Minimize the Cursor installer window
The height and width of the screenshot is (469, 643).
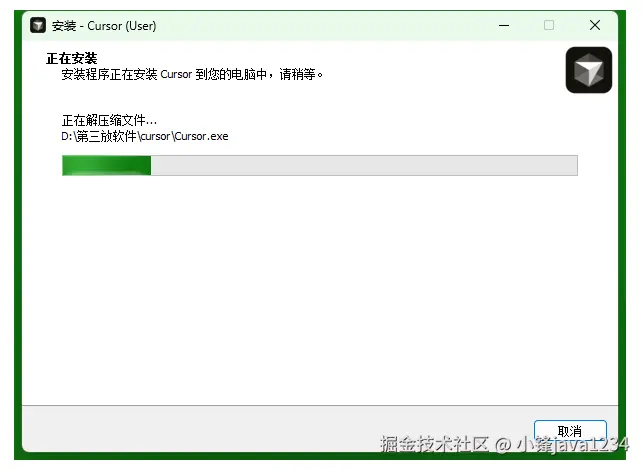pos(504,25)
